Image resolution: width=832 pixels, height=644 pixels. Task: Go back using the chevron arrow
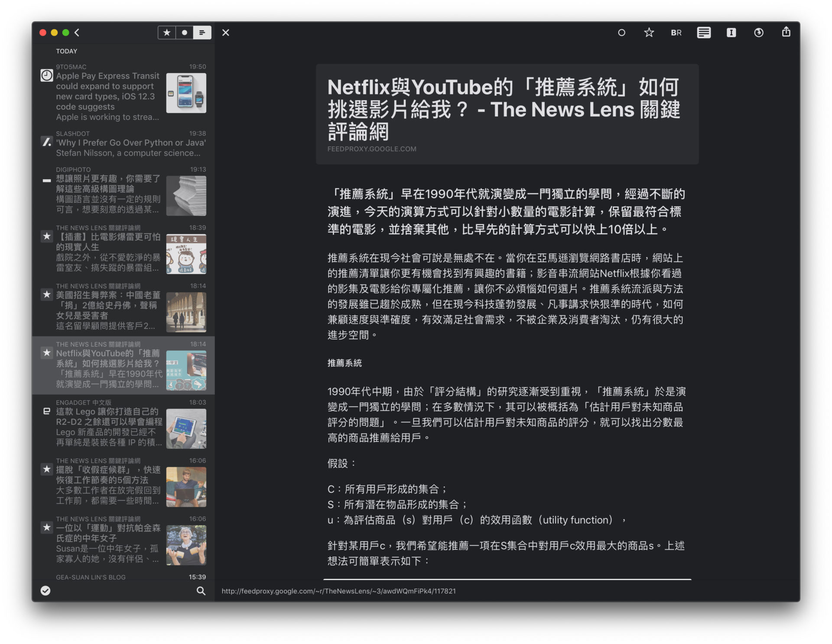coord(77,32)
